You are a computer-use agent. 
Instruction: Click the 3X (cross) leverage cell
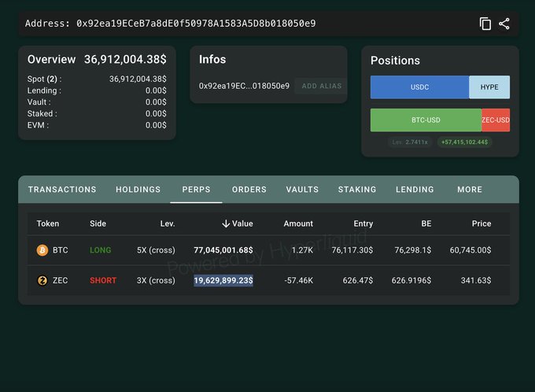[x=156, y=280]
